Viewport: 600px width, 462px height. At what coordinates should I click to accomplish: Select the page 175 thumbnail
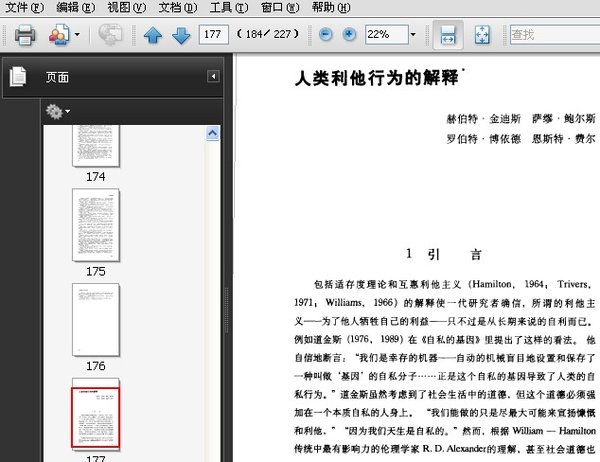(96, 225)
